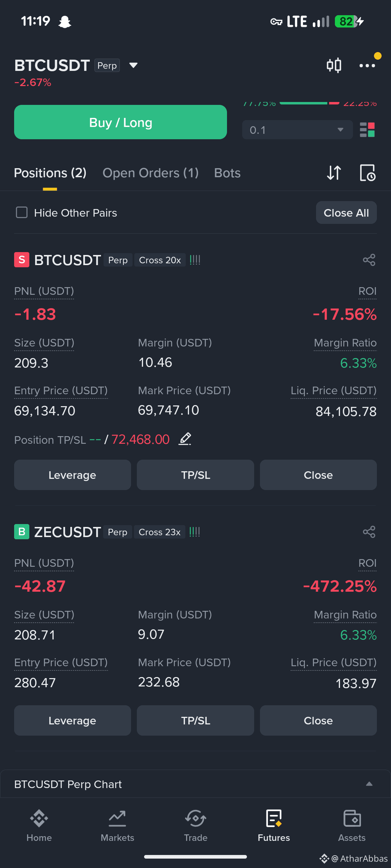This screenshot has height=868, width=391.
Task: Open the three-dot more options menu
Action: coord(367,65)
